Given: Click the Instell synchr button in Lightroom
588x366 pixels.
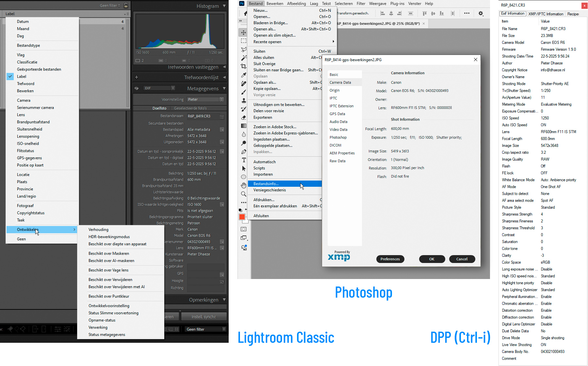Looking at the screenshot, I should (x=204, y=316).
